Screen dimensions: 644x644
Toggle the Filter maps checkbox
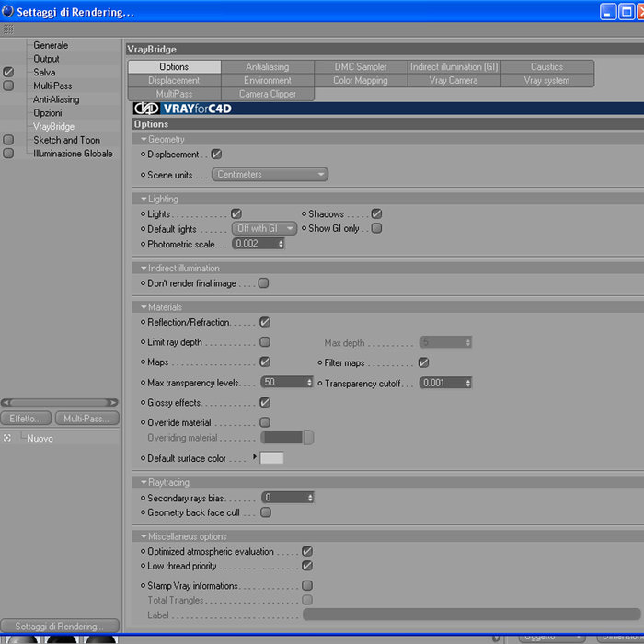(x=423, y=362)
